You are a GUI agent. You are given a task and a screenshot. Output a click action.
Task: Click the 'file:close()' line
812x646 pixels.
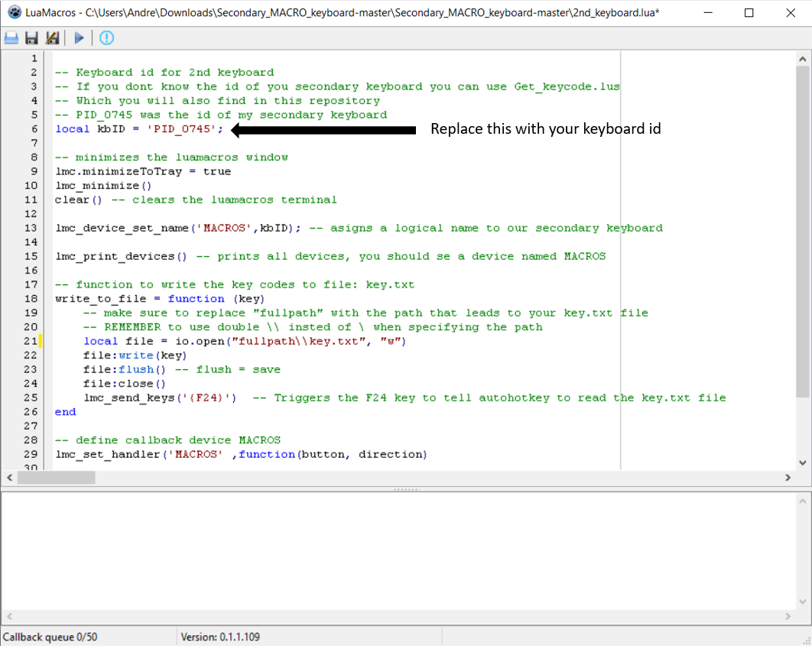pos(125,384)
